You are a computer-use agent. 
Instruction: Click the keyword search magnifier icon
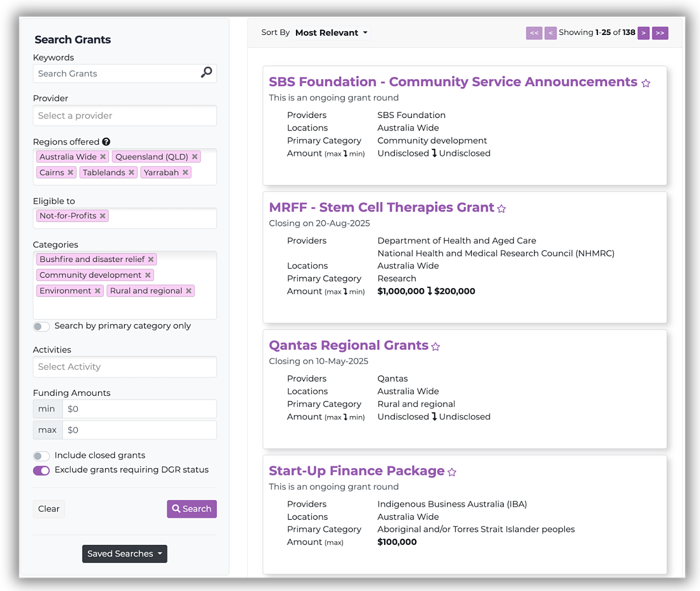click(x=206, y=73)
